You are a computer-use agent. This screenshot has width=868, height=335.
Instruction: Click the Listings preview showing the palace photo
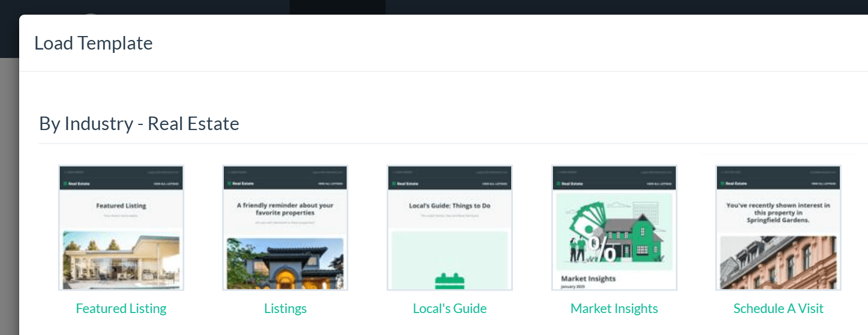[x=285, y=227]
